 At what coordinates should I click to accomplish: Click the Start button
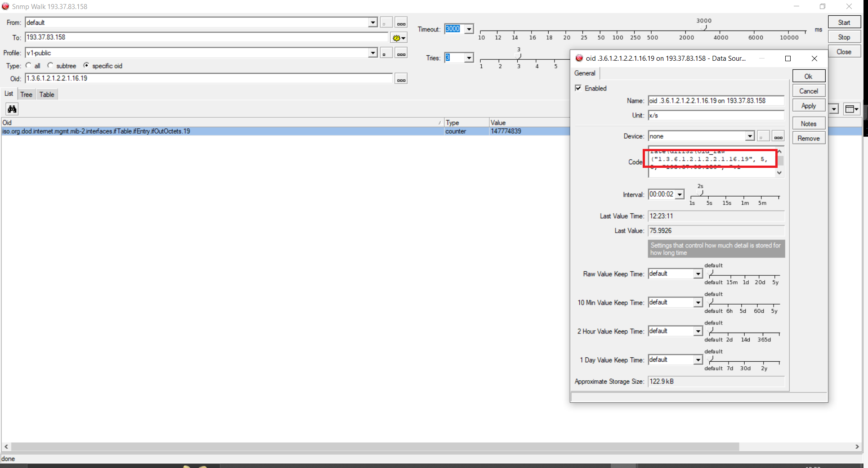844,22
